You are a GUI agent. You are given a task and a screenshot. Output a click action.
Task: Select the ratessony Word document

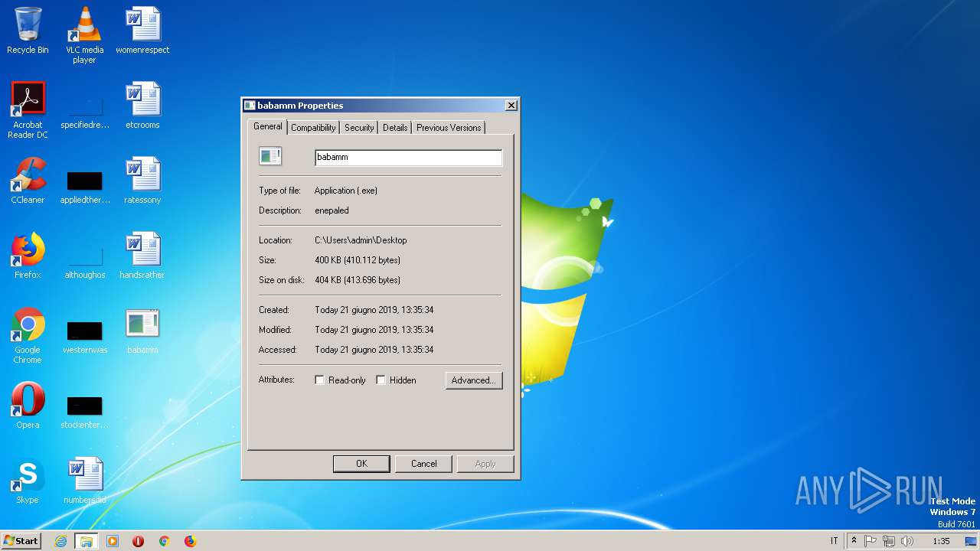[x=142, y=180]
